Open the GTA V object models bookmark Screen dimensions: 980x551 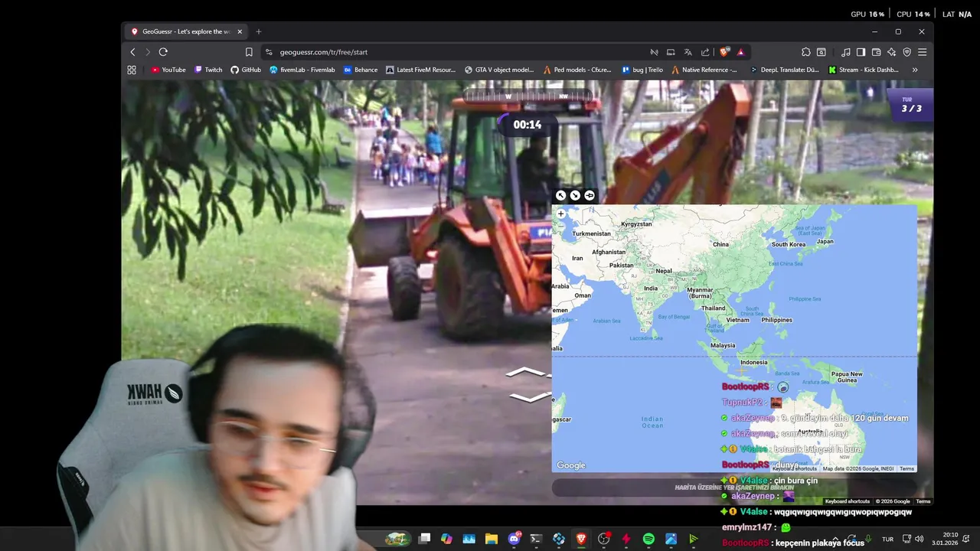click(499, 70)
